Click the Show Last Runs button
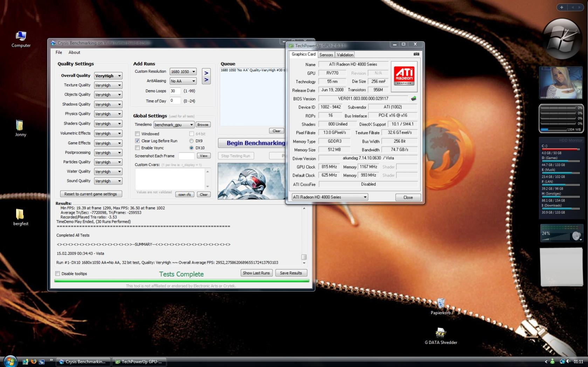This screenshot has height=367, width=588. 256,273
